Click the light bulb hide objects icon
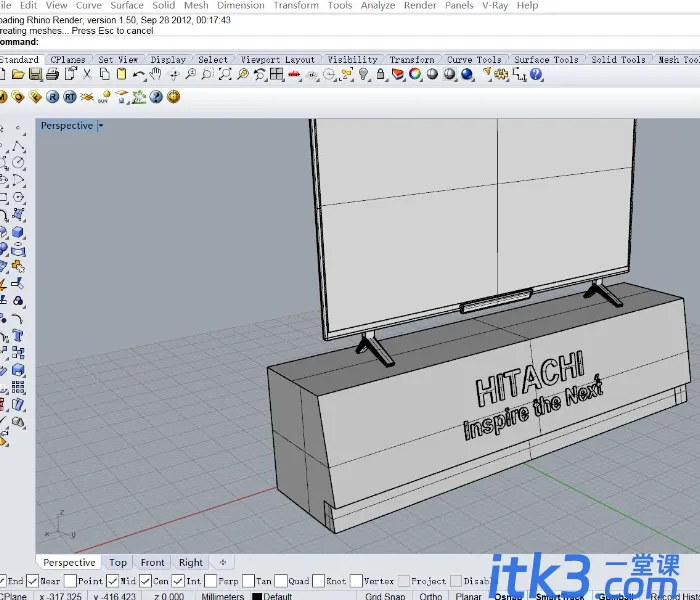The image size is (700, 600). tap(364, 75)
